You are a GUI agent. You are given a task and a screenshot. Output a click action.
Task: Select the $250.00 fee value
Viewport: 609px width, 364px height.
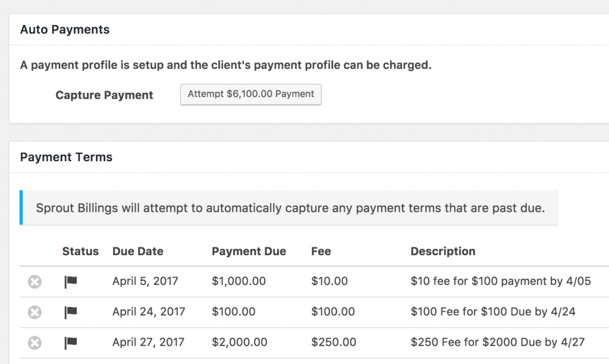coord(334,343)
